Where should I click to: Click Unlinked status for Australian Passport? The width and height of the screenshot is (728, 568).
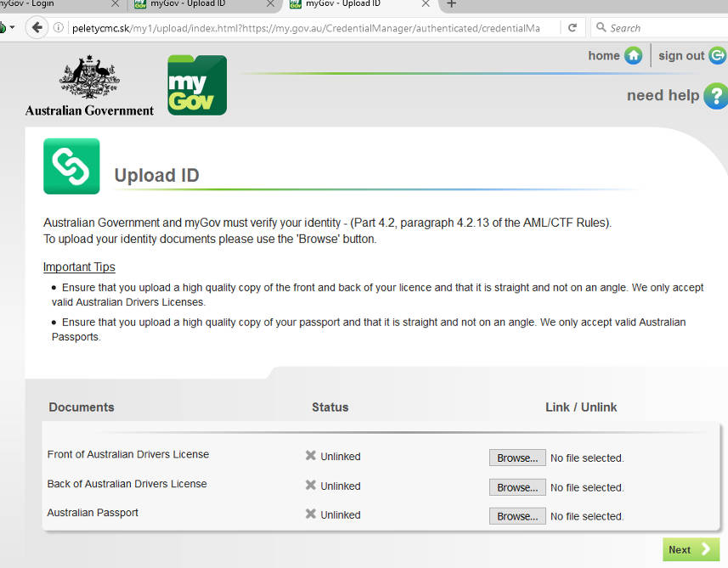[341, 515]
